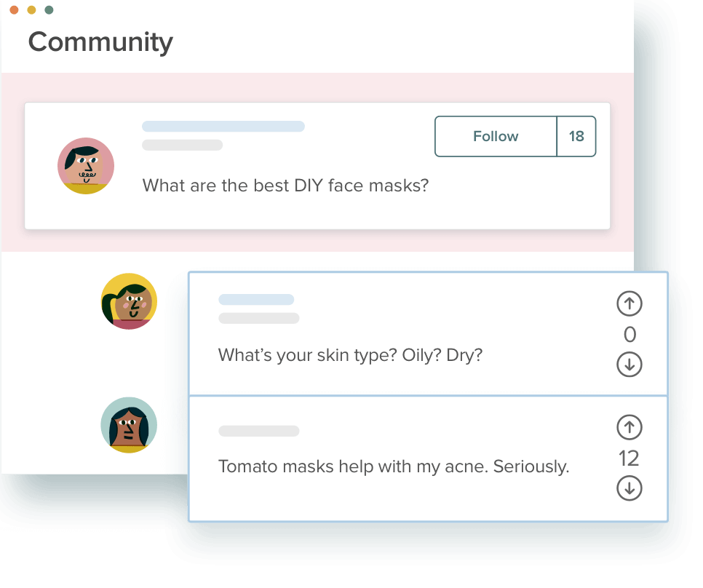Screen dimensions: 703x588
Task: Upvote the tomato masks answer
Action: (629, 427)
